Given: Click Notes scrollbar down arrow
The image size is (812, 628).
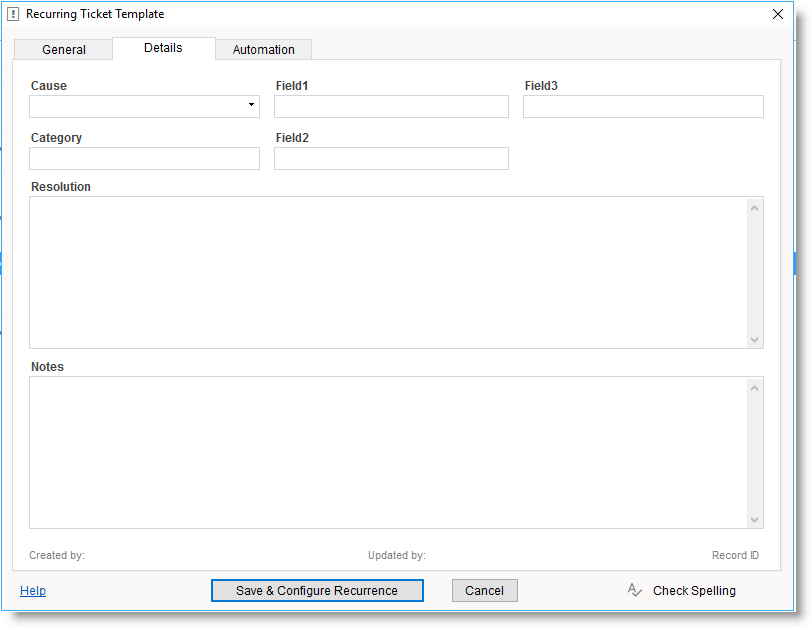Looking at the screenshot, I should 755,519.
